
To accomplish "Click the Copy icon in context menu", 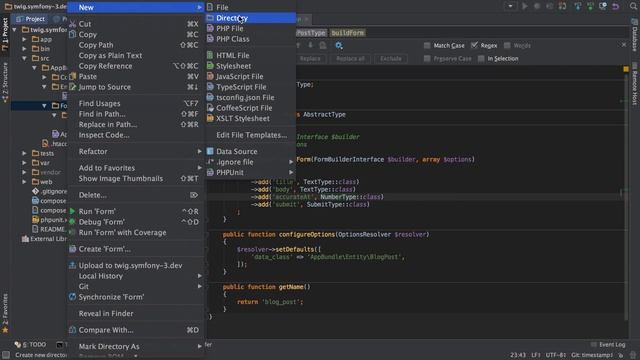I will click(x=73, y=35).
